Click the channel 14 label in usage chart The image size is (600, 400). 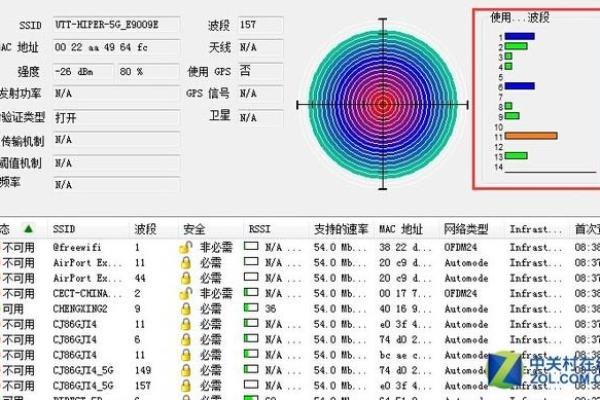pyautogui.click(x=498, y=167)
